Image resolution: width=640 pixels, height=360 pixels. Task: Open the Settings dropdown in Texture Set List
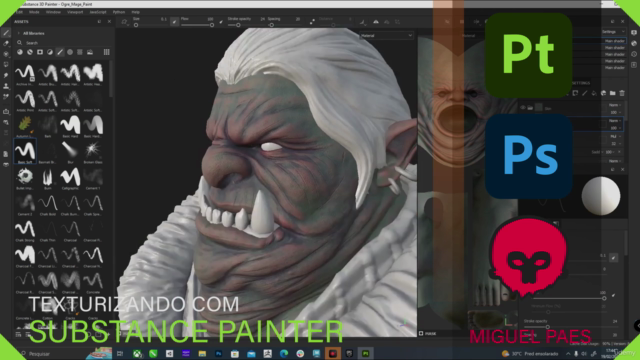[x=613, y=32]
